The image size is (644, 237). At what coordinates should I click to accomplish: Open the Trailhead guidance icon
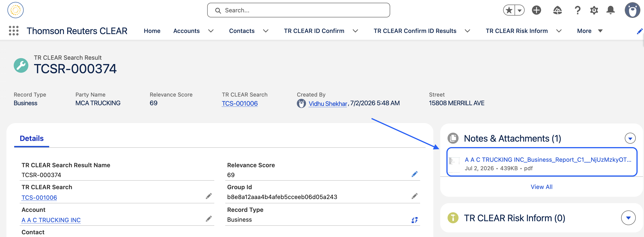[557, 10]
